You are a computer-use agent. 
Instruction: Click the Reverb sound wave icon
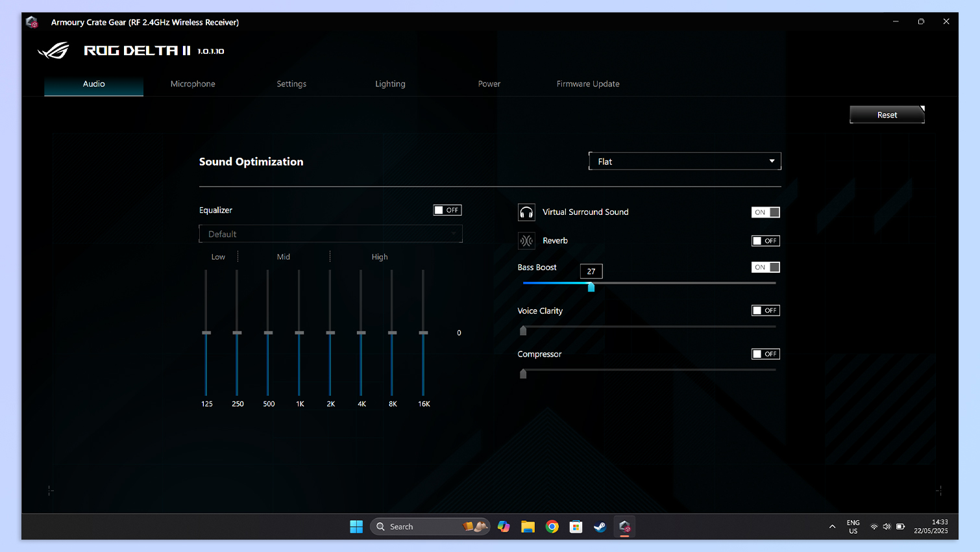[x=526, y=241]
